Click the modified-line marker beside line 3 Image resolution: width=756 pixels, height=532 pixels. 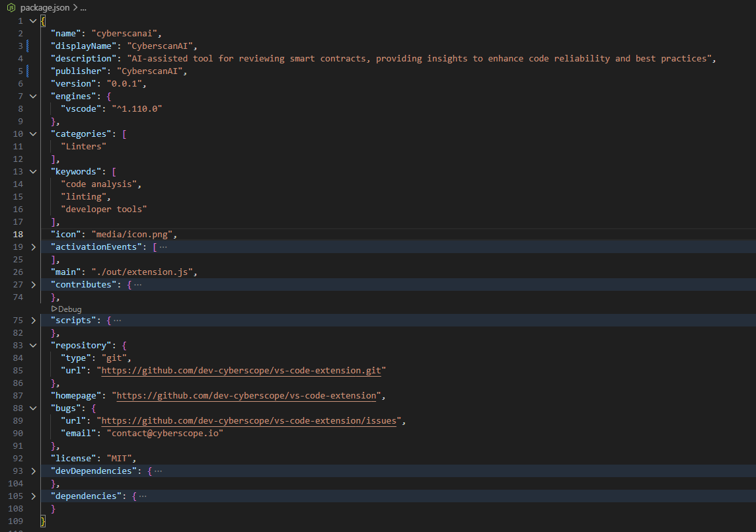(x=28, y=46)
